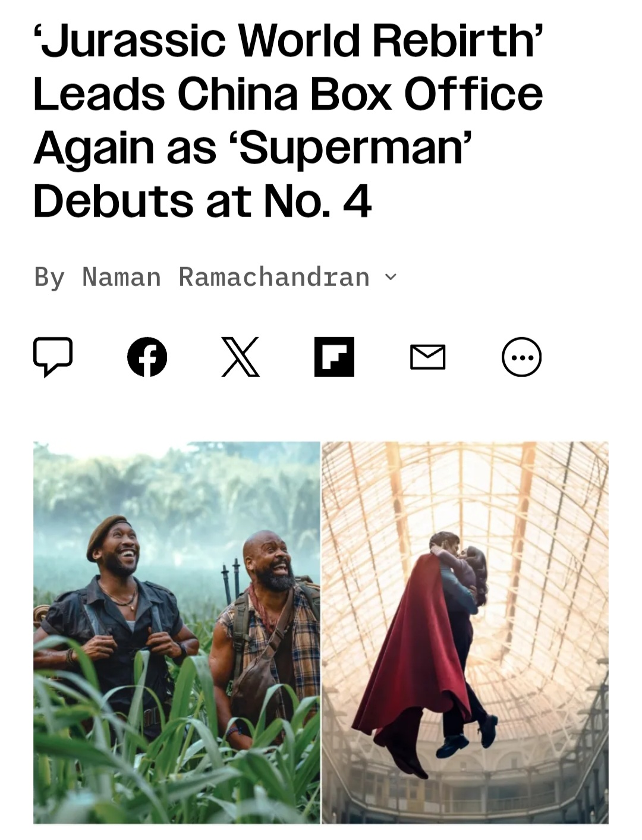Open the Jurassic World Rebirth jungle still

click(x=177, y=632)
